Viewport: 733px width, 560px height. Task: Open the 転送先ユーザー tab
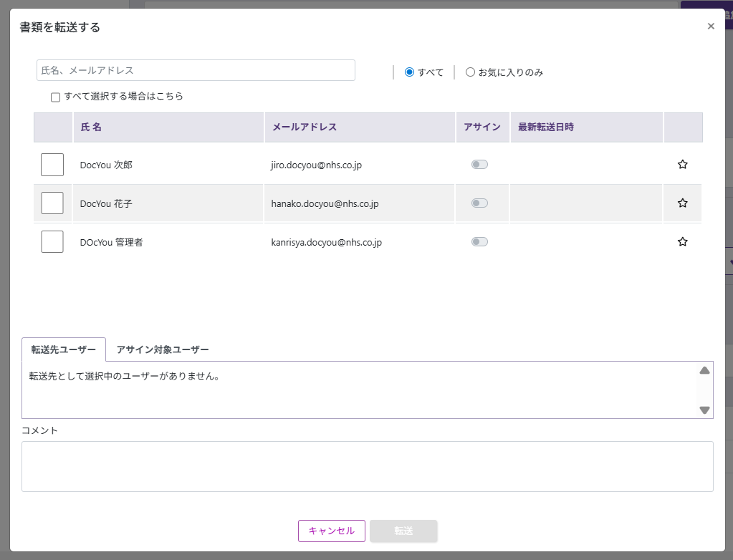click(x=64, y=349)
